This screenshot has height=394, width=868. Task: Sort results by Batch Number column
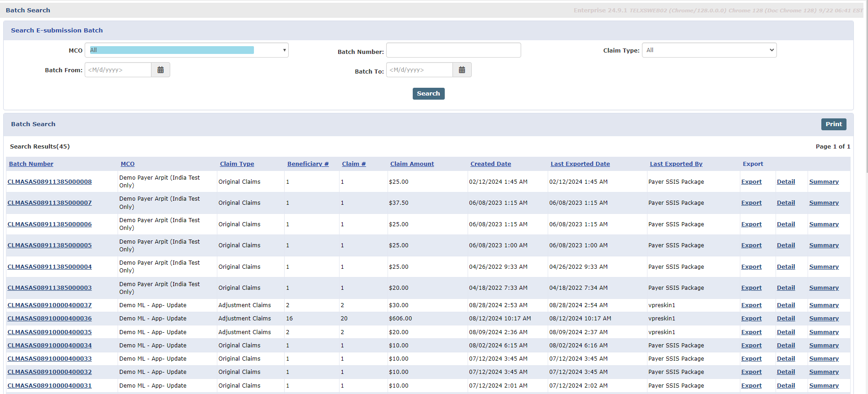pyautogui.click(x=31, y=164)
